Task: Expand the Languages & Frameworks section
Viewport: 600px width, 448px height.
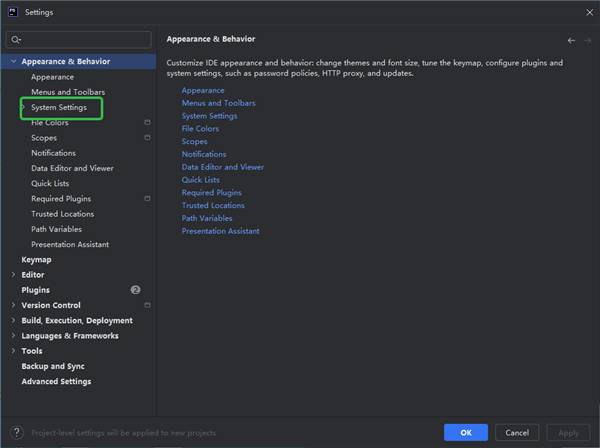Action: click(x=13, y=336)
